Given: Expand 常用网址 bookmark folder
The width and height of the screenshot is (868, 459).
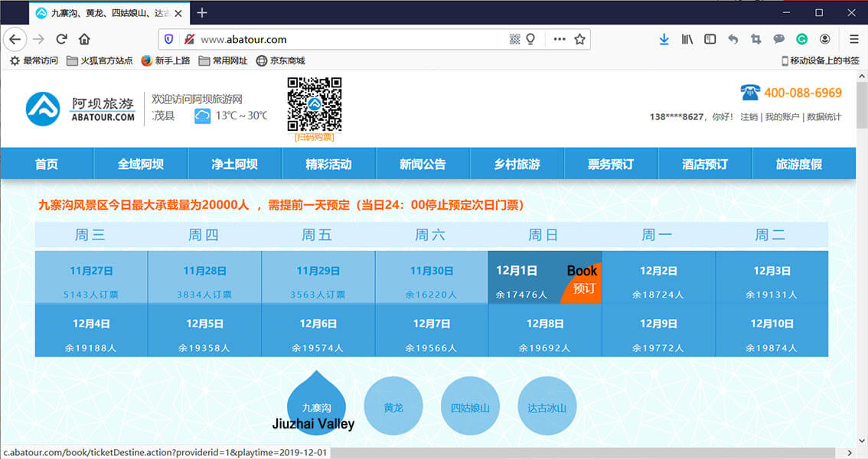Looking at the screenshot, I should (223, 61).
